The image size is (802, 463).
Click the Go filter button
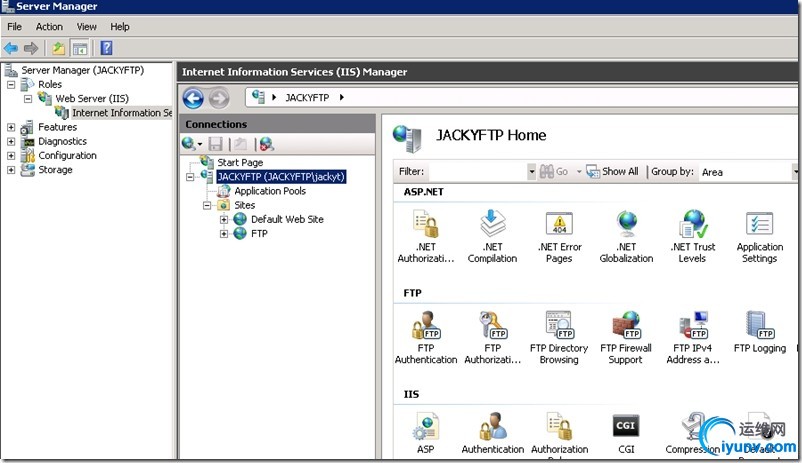click(554, 171)
